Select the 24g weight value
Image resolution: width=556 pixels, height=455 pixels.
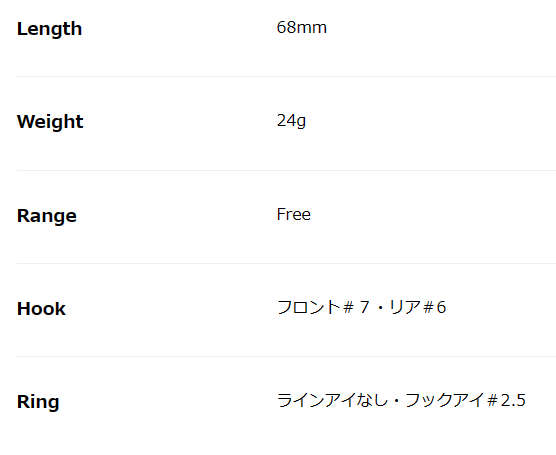point(291,121)
